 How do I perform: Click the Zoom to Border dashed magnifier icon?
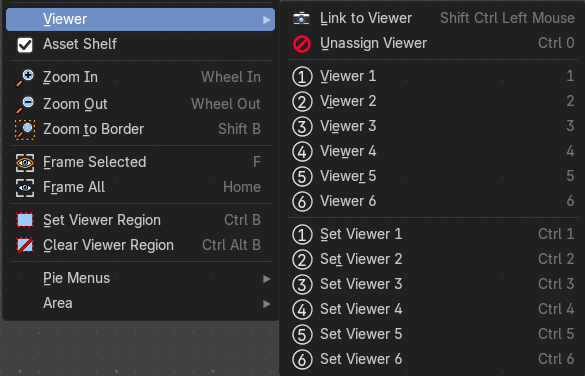tap(25, 130)
